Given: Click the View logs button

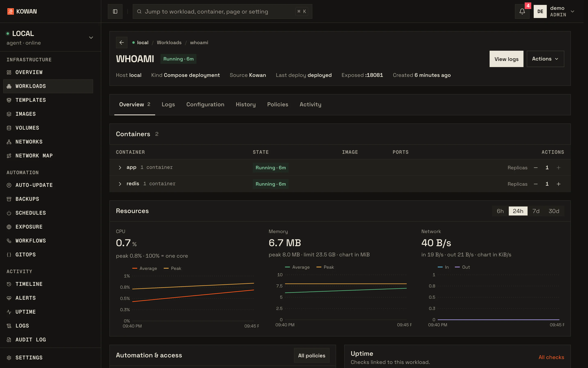Looking at the screenshot, I should [506, 59].
